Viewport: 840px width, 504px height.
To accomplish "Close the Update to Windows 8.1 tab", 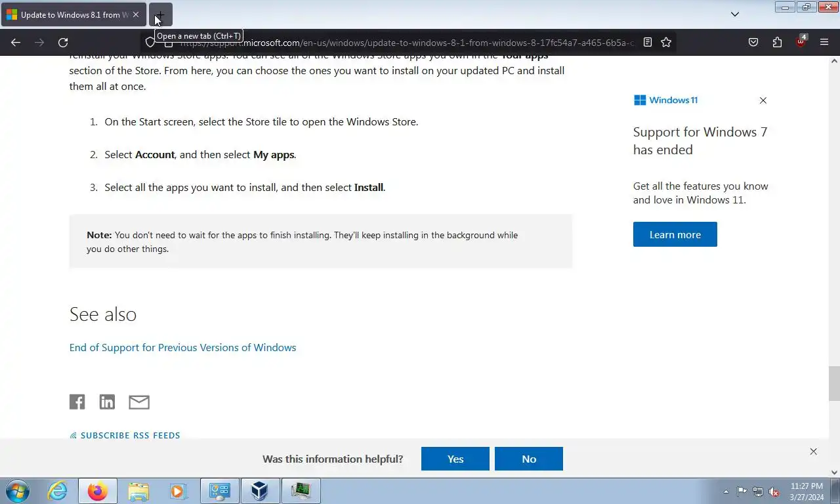I will pyautogui.click(x=136, y=14).
